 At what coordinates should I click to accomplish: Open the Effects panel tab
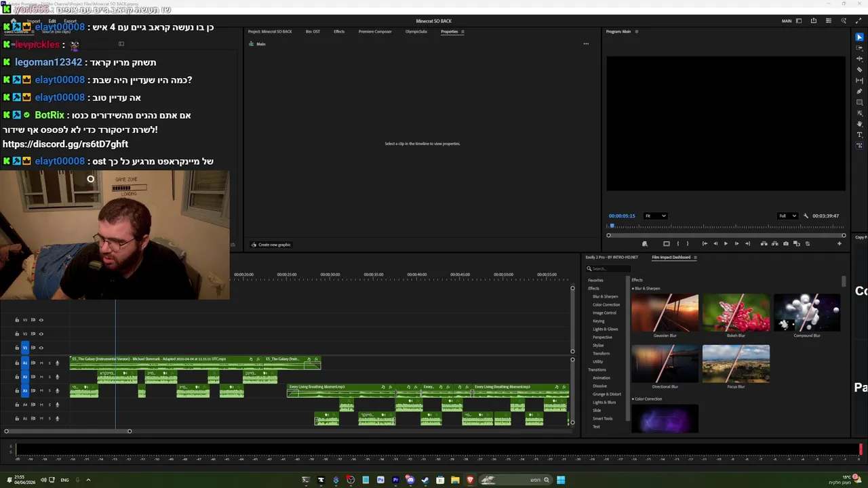pos(339,32)
